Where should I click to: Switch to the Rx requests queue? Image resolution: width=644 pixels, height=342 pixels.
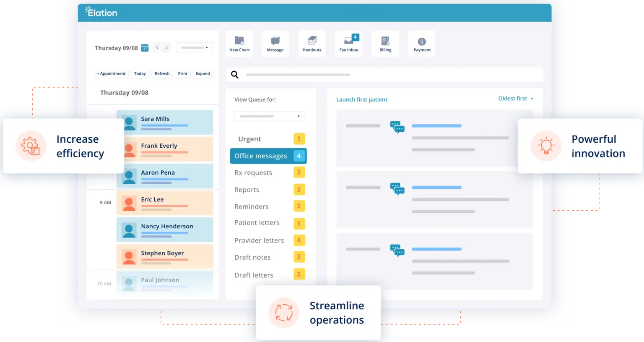pos(253,172)
